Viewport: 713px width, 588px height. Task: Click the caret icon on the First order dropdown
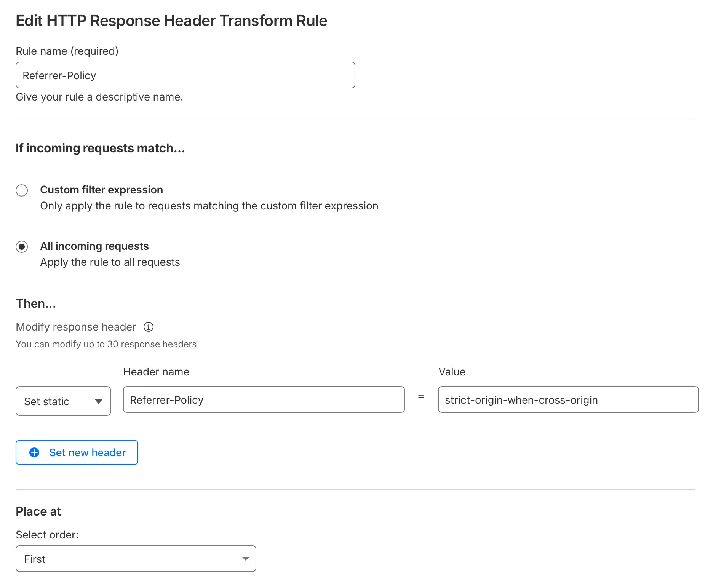click(x=246, y=559)
